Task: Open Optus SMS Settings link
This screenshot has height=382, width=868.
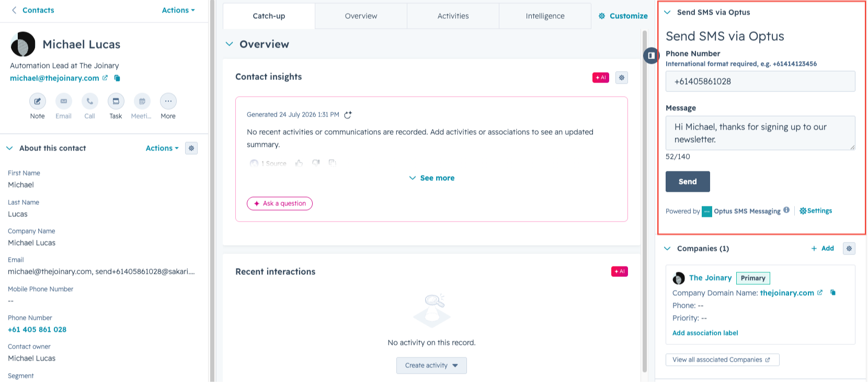Action: click(816, 211)
